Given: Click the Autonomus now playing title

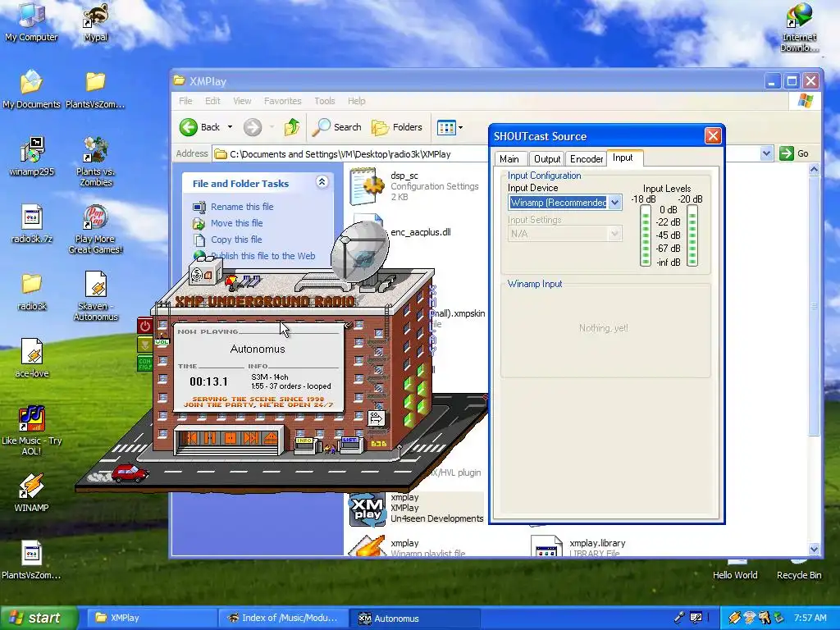Looking at the screenshot, I should pos(258,349).
